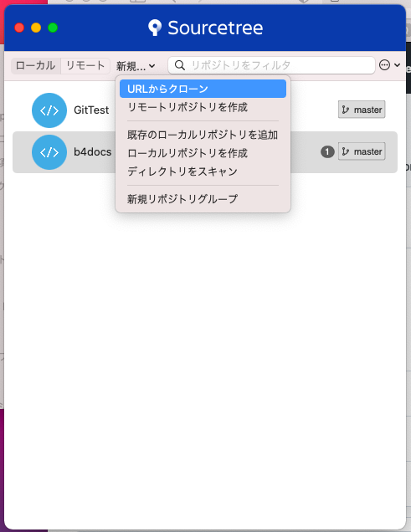
Task: Click the b4docs master branch button
Action: click(362, 151)
